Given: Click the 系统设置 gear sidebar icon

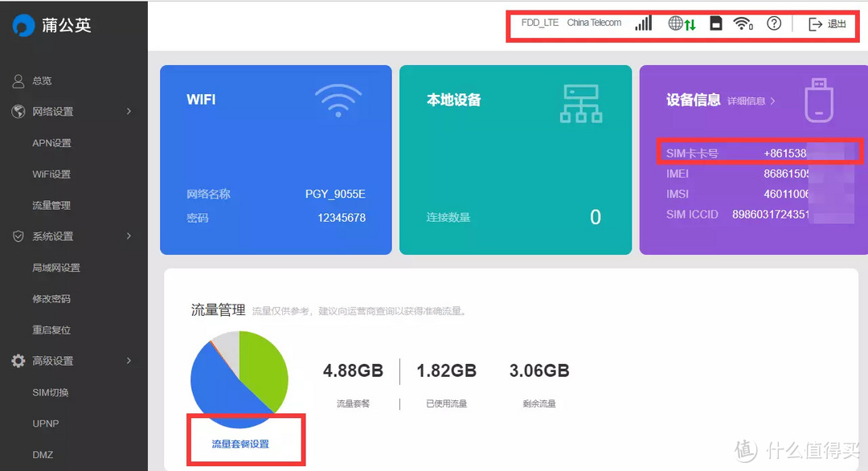Looking at the screenshot, I should (x=18, y=236).
